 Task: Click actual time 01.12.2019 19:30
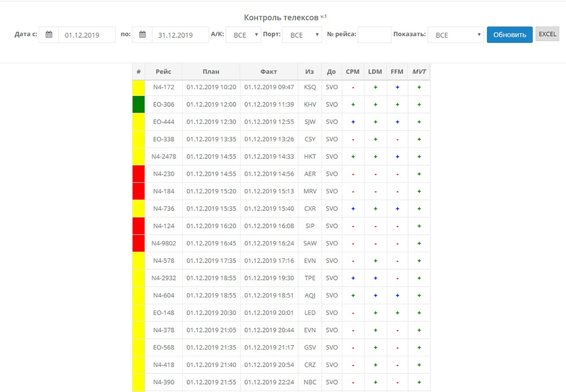coord(269,278)
